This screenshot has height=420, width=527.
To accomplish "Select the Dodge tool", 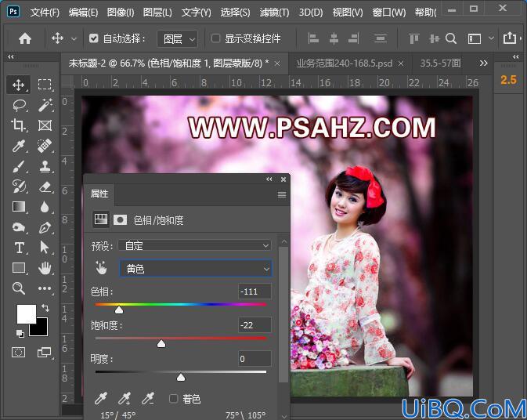I will (19, 227).
